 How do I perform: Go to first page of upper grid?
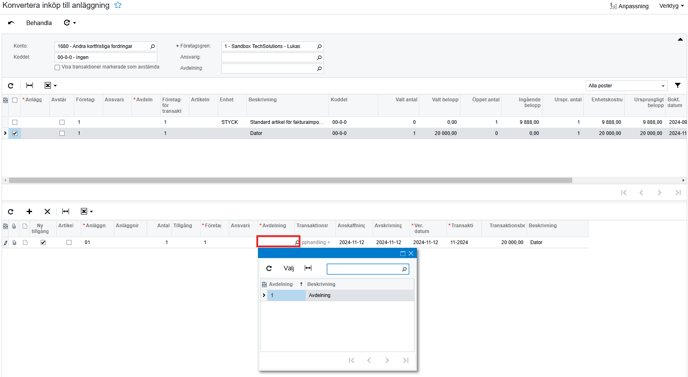click(x=624, y=193)
